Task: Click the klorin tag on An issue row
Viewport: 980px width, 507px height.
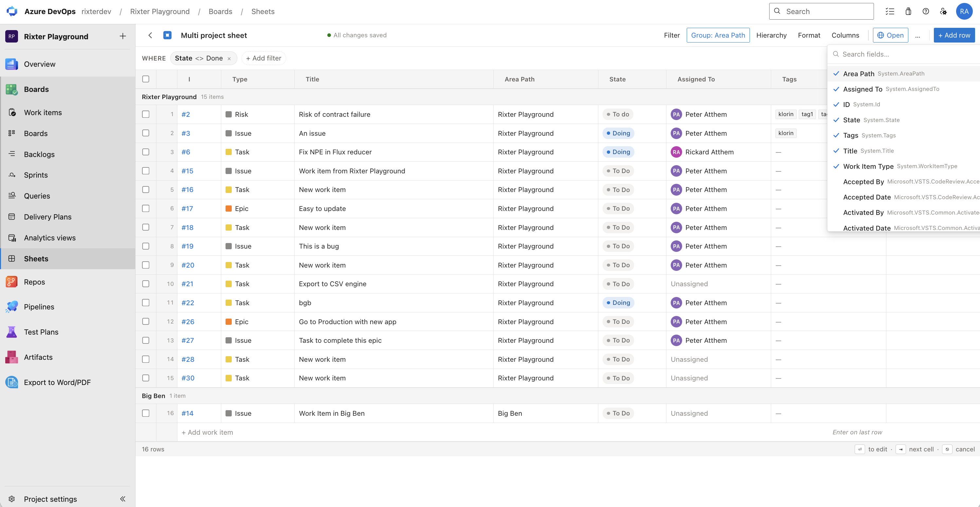Action: click(x=786, y=133)
